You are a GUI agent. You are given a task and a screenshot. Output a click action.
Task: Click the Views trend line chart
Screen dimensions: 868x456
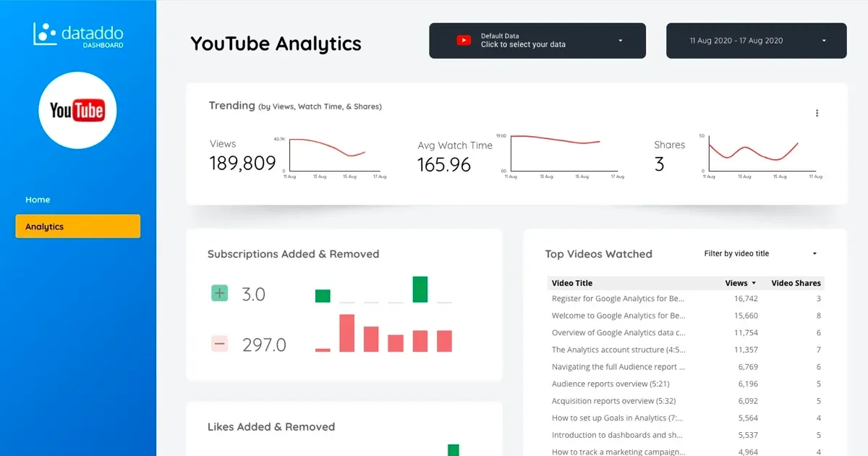[x=333, y=156]
